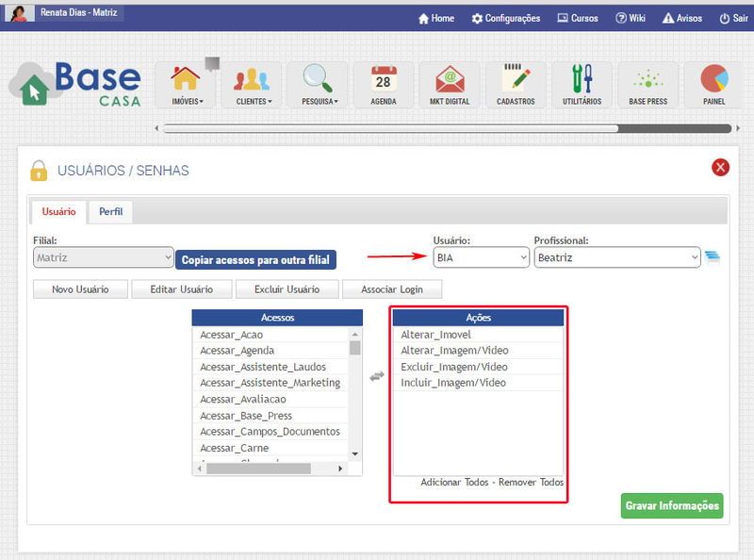Open Configurações in the top menu
The width and height of the screenshot is (754, 560).
pyautogui.click(x=506, y=18)
